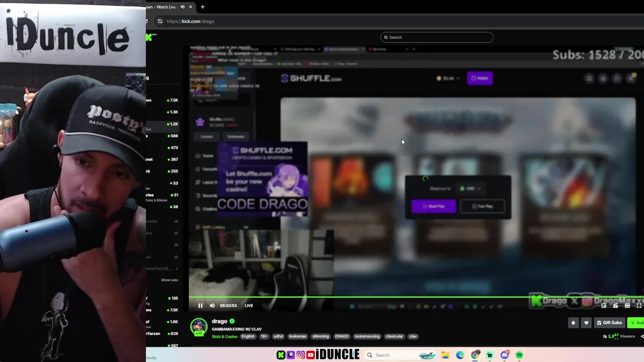
Task: Jump to LIVE in the player
Action: click(x=249, y=305)
